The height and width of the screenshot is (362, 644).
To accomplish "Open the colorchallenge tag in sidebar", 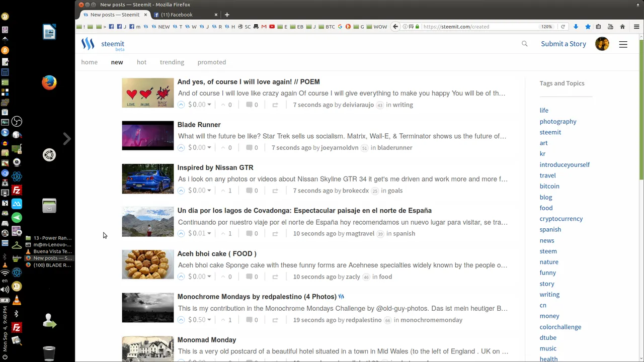I will coord(560,327).
